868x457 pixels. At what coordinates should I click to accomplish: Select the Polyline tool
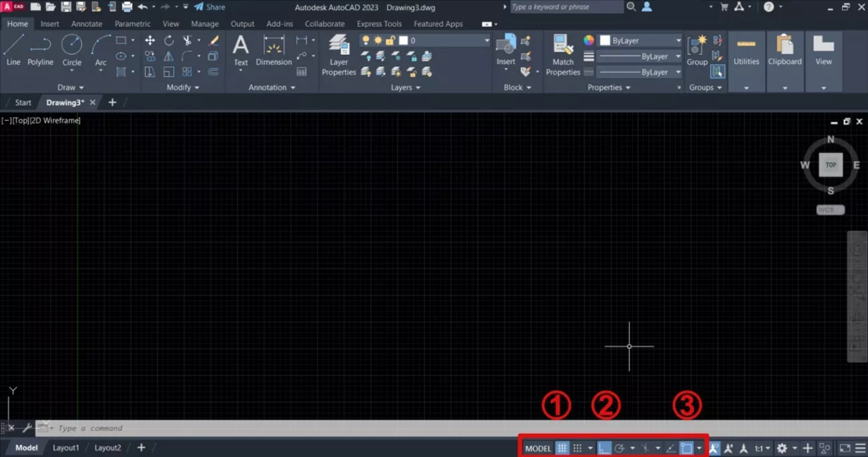[x=40, y=51]
